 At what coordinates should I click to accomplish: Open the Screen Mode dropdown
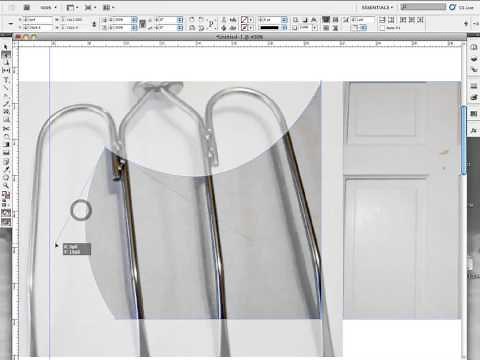(90, 7)
